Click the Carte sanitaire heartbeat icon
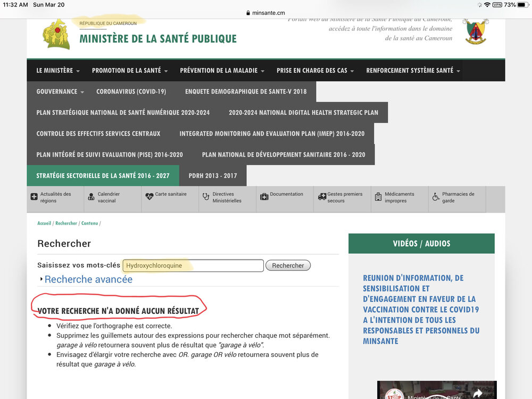 [x=149, y=196]
